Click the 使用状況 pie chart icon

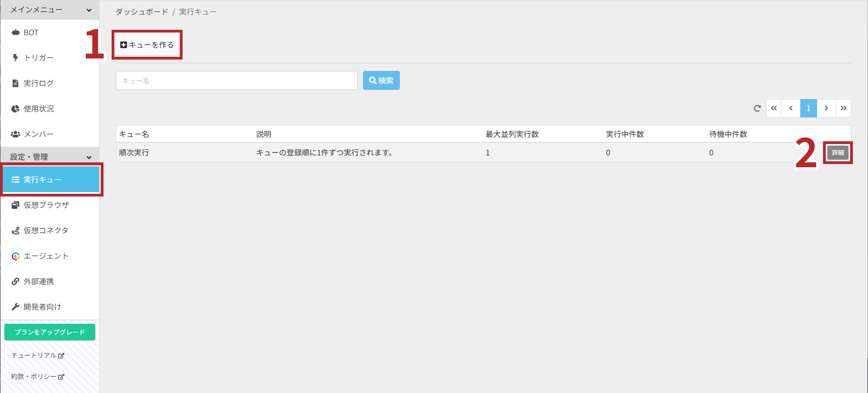pyautogui.click(x=16, y=109)
